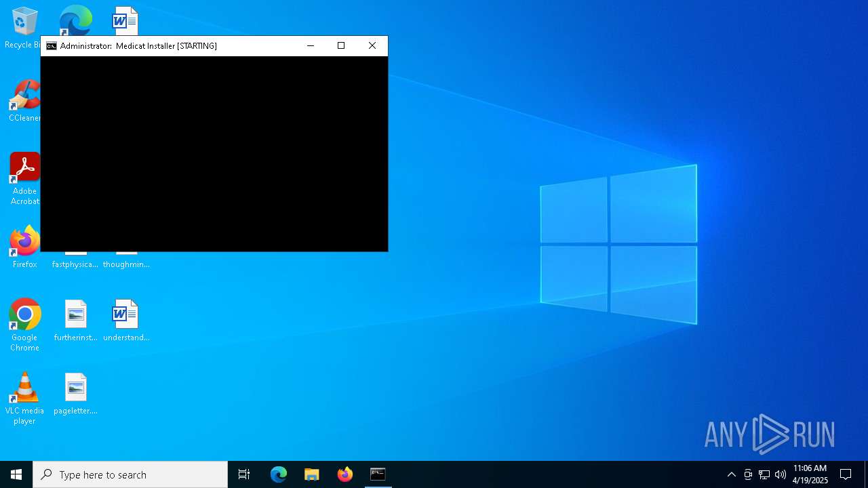
Task: Click the Show desktop strip at the taskbar end
Action: (x=866, y=474)
